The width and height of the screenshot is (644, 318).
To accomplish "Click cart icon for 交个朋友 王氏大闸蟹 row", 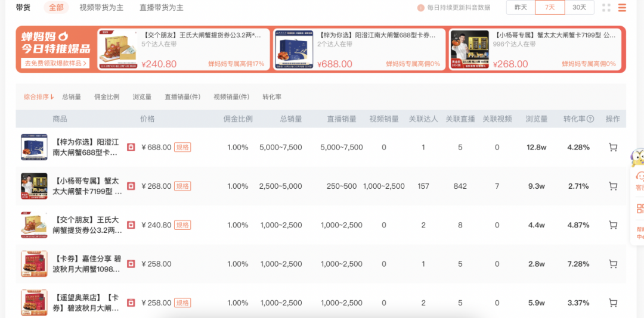I will click(x=612, y=225).
